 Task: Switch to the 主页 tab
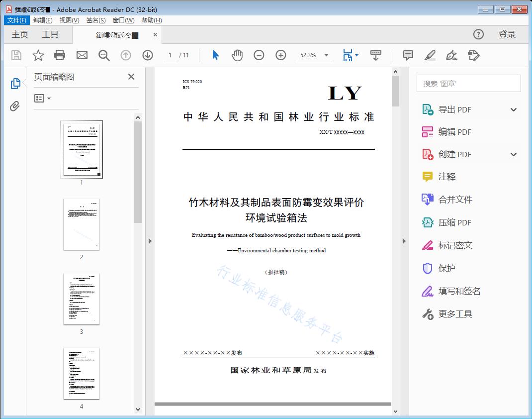(20, 34)
